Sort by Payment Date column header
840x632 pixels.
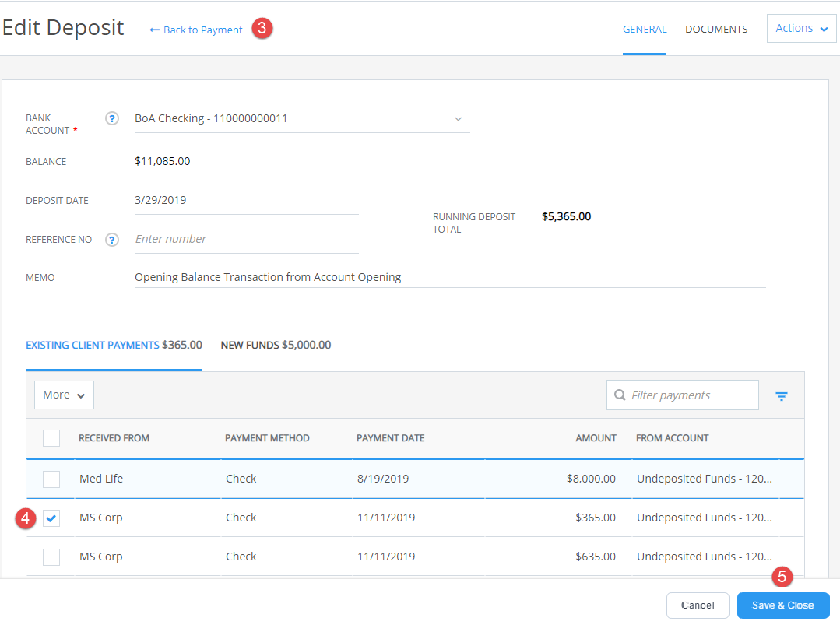pyautogui.click(x=391, y=438)
